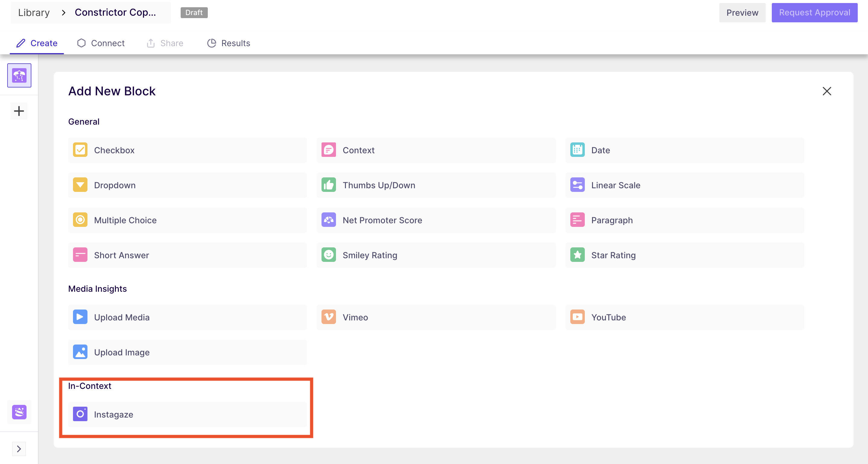
Task: Add a Smiley Rating block
Action: pyautogui.click(x=436, y=256)
